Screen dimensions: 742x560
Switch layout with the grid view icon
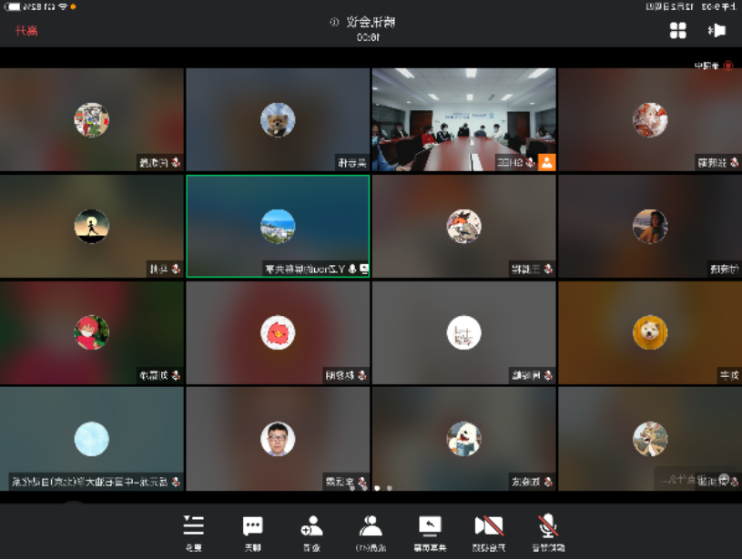click(x=678, y=31)
